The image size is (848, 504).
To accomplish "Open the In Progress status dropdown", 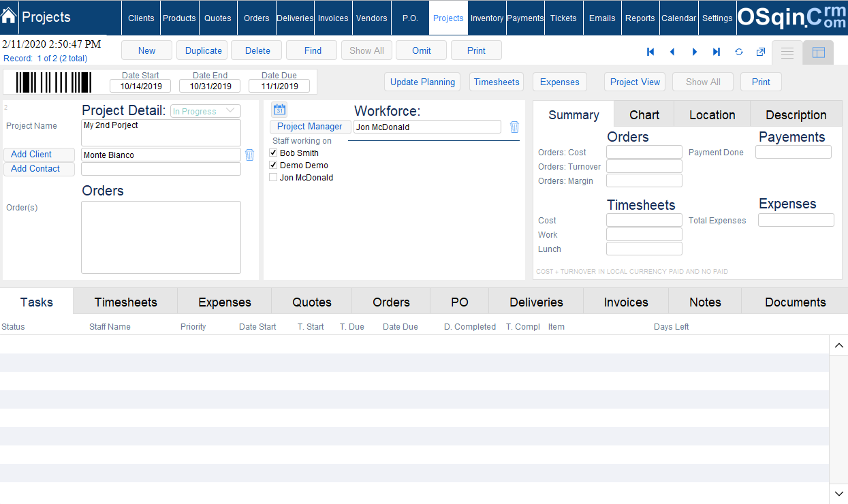I will click(206, 111).
